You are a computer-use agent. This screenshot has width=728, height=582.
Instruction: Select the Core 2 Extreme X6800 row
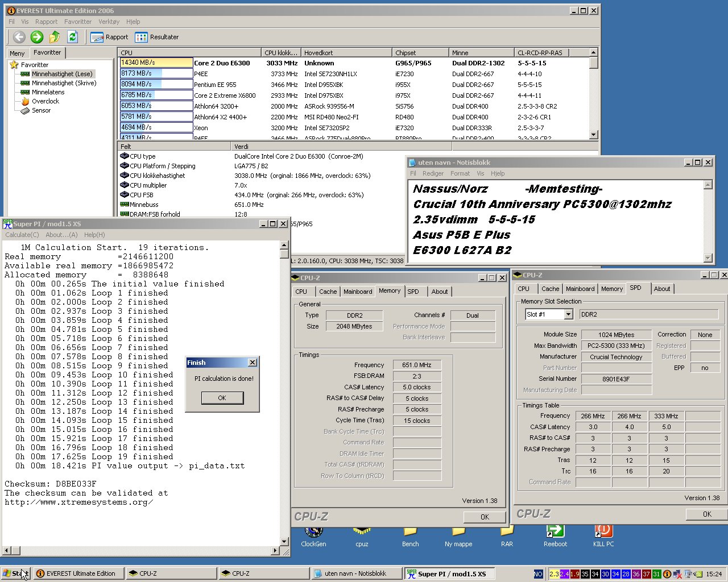coord(353,95)
